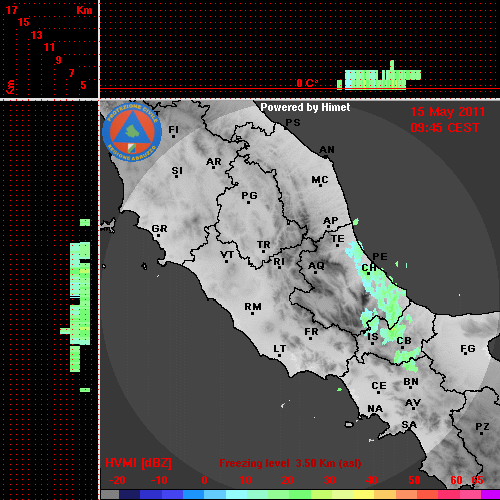Select the PG city marker label
Viewport: 500px width, 500px height.
click(x=249, y=195)
